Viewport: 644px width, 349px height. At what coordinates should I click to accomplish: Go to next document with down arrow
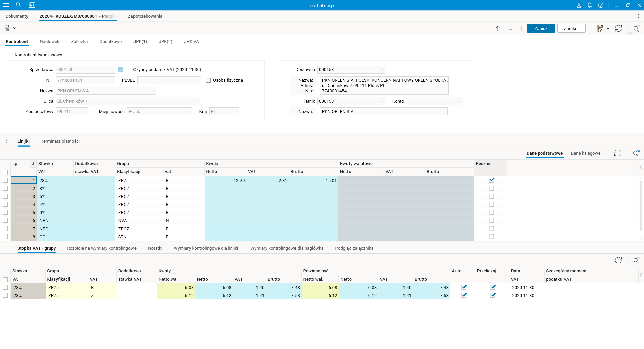click(x=511, y=29)
